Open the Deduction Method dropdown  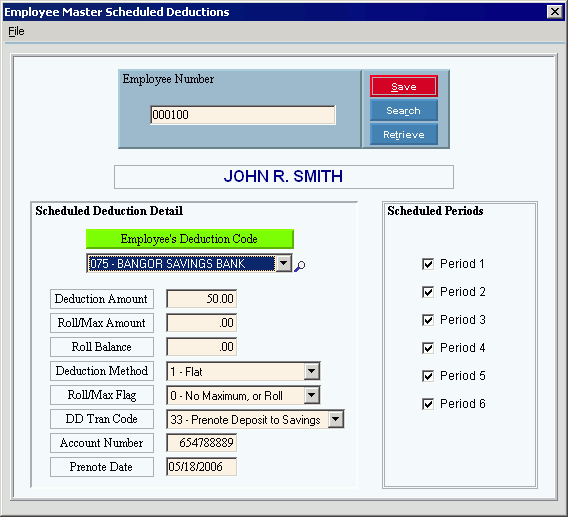tap(312, 371)
